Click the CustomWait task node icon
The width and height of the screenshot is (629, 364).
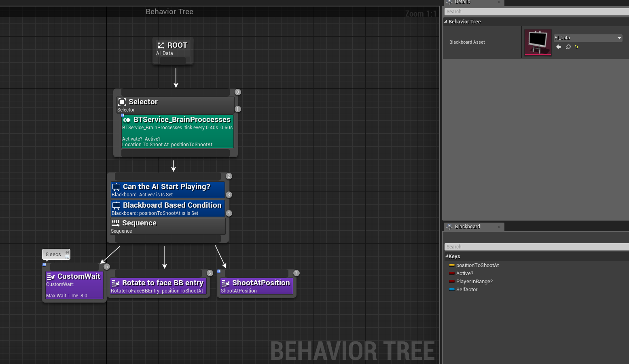[51, 276]
